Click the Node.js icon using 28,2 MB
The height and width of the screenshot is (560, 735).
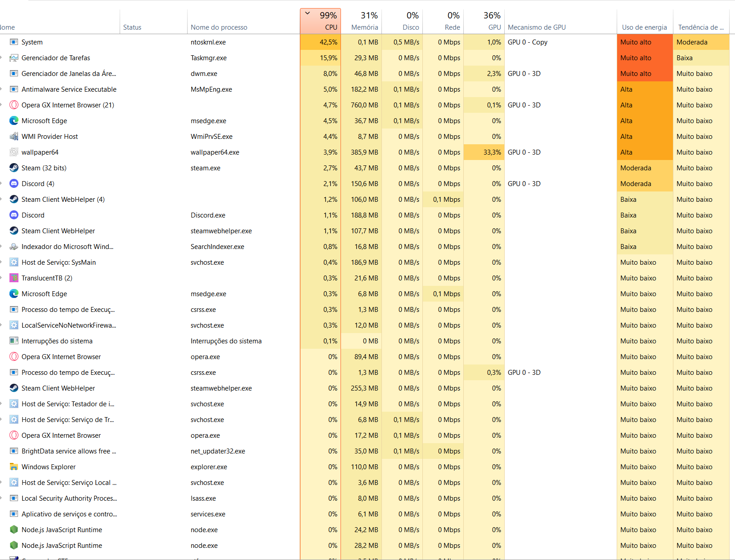[x=14, y=546]
